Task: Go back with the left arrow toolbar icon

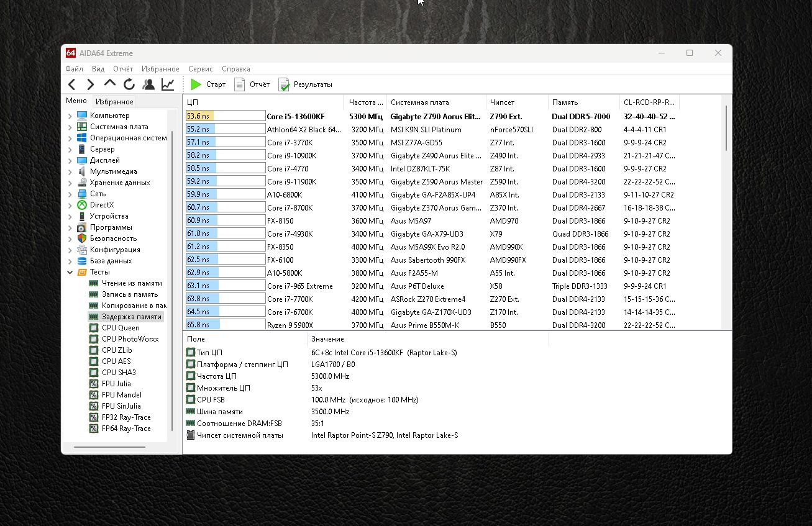Action: 72,84
